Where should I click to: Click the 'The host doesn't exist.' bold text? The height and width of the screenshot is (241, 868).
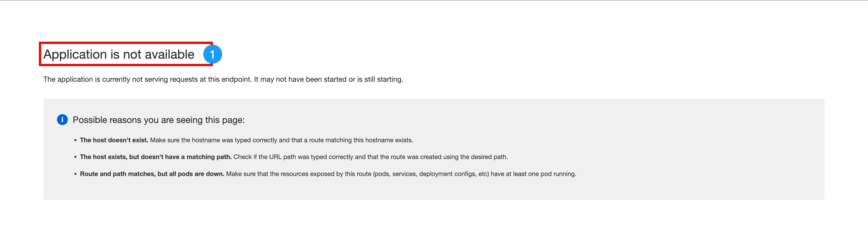(x=114, y=140)
